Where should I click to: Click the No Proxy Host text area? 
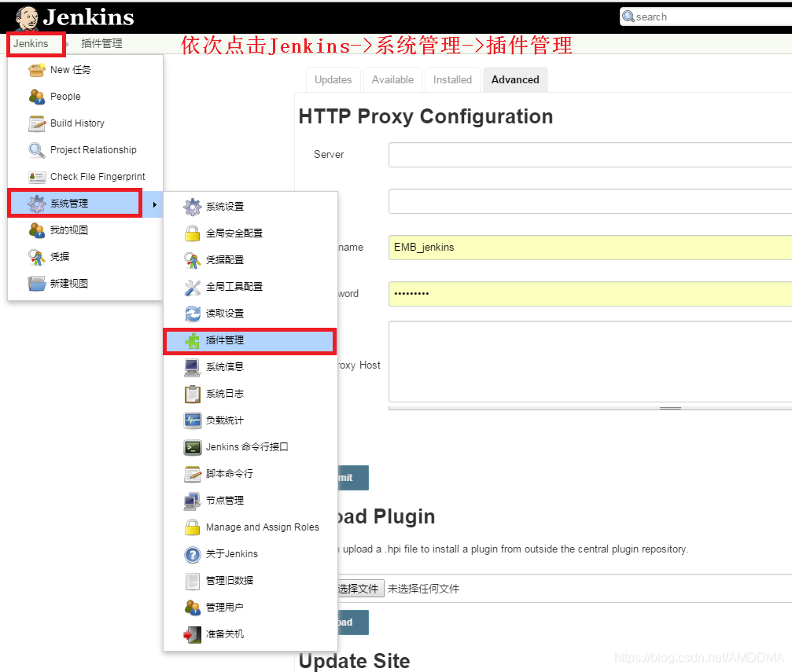(590, 362)
